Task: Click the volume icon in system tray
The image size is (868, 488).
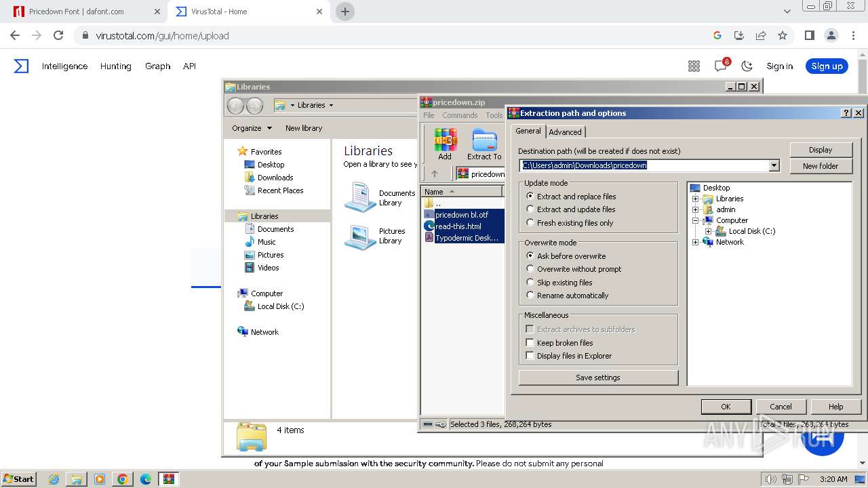Action: [x=770, y=479]
